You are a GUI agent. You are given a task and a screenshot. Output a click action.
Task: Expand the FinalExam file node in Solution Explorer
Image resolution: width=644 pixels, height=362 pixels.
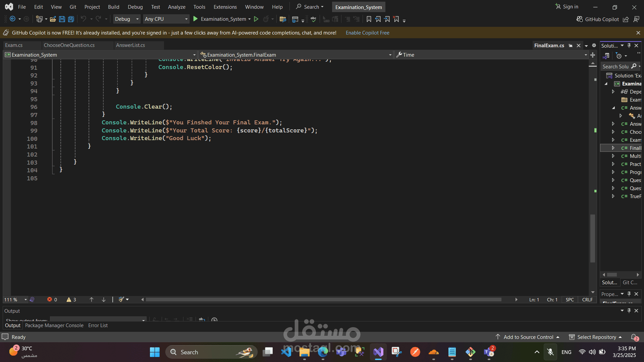(613, 148)
